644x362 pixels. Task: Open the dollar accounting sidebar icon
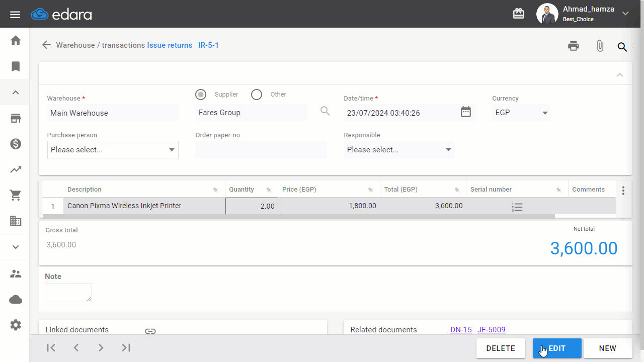coord(16,144)
